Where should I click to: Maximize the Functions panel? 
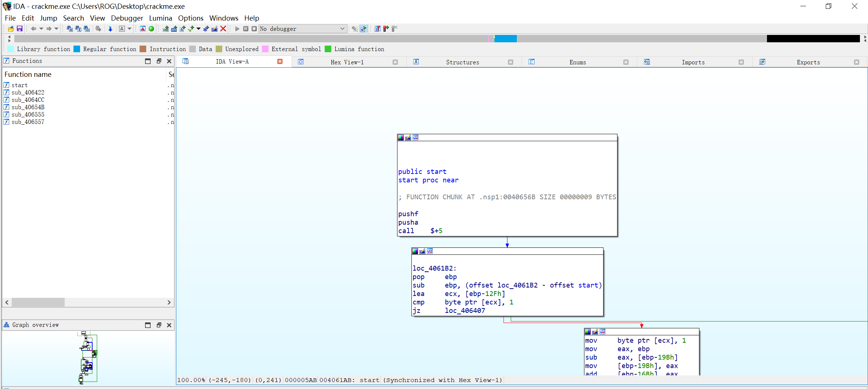click(x=148, y=61)
